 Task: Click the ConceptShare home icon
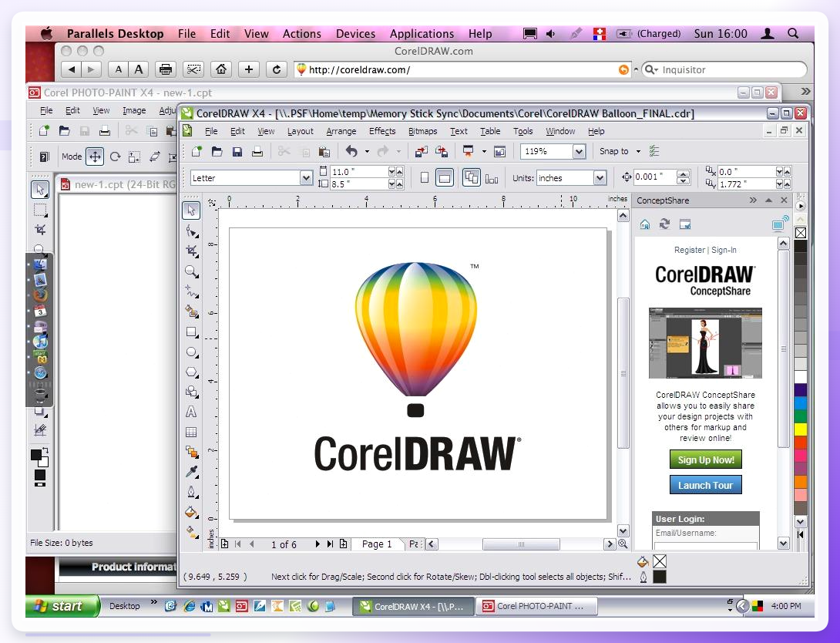coord(645,224)
